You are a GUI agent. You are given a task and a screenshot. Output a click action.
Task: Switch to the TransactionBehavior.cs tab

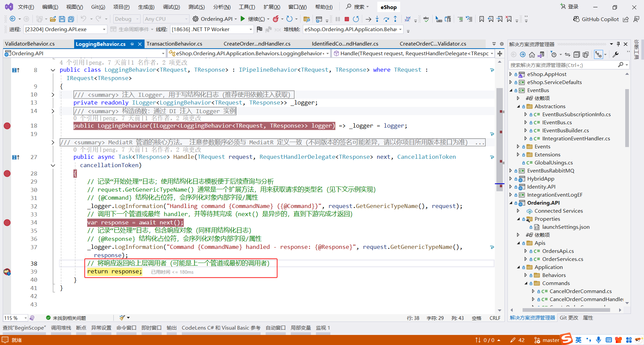174,44
